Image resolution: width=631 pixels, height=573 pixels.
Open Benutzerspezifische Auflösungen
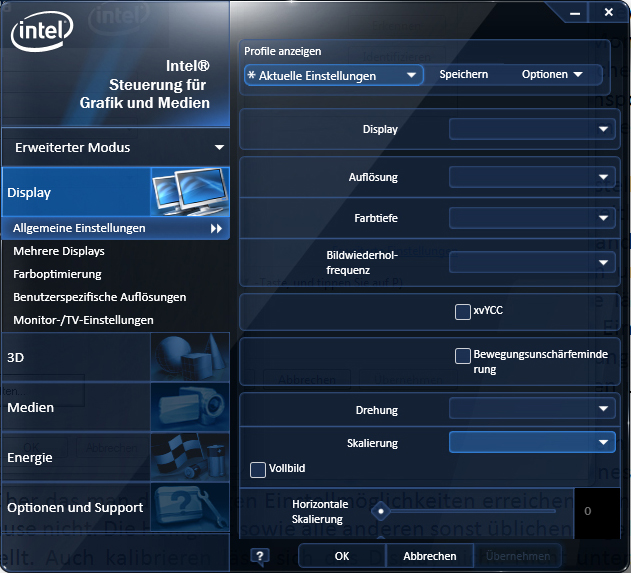pyautogui.click(x=99, y=297)
